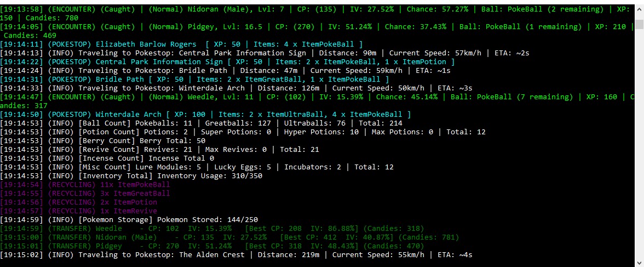644x267 pixels.
Task: Click 'Hyper Potions: 10' value
Action: pyautogui.click(x=321, y=132)
